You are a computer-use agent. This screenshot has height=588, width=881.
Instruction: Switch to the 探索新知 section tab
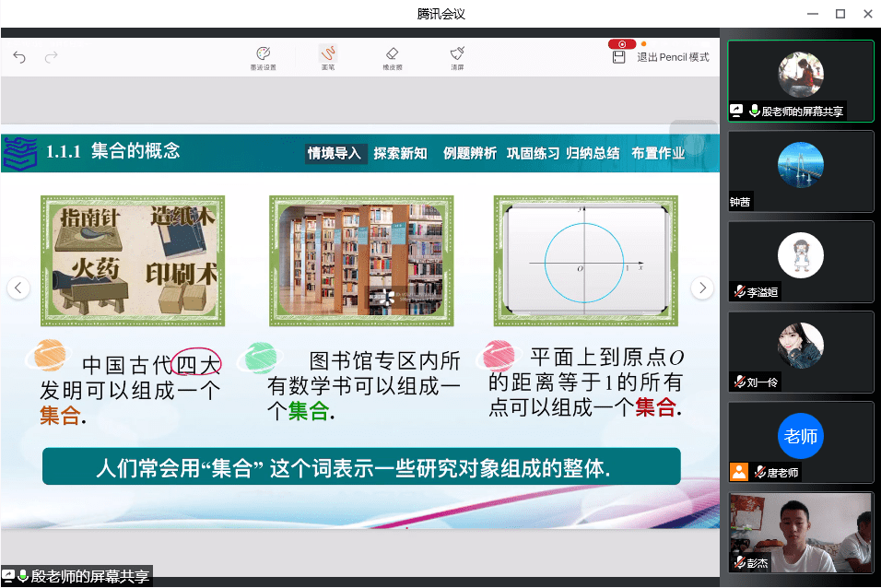[x=400, y=154]
